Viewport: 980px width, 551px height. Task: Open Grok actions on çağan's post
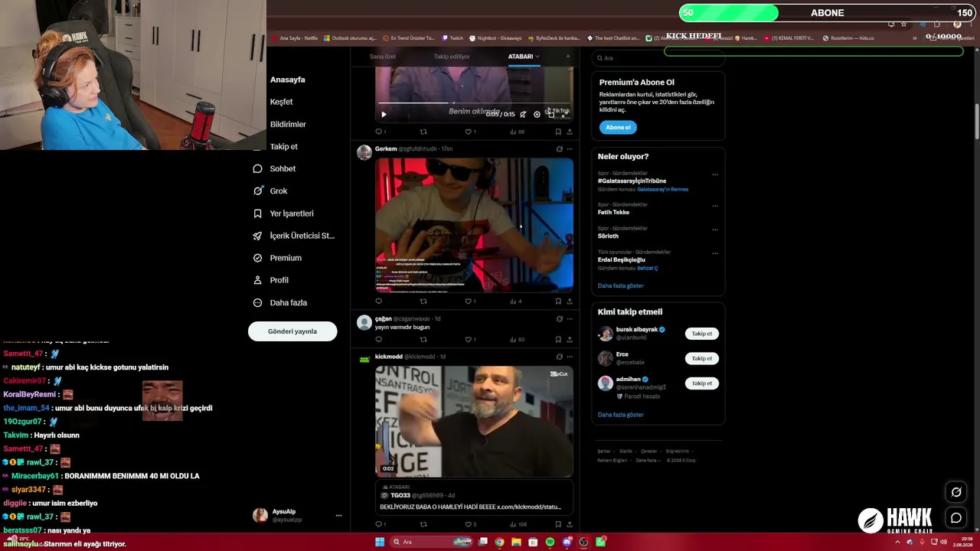559,319
